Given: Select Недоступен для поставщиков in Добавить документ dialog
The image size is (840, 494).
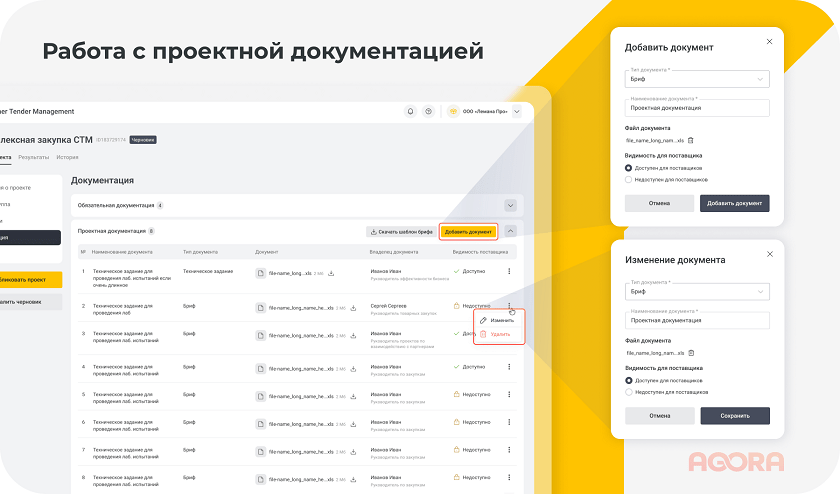Looking at the screenshot, I should coord(628,179).
